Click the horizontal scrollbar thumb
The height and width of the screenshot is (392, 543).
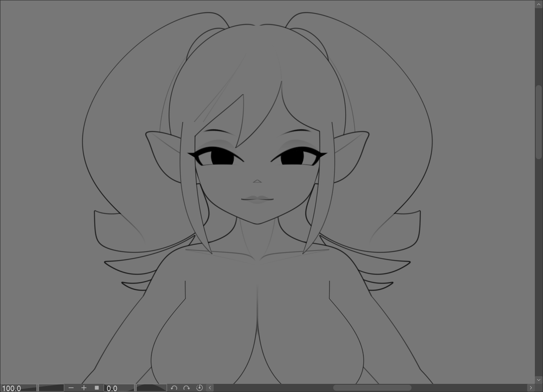click(372, 388)
